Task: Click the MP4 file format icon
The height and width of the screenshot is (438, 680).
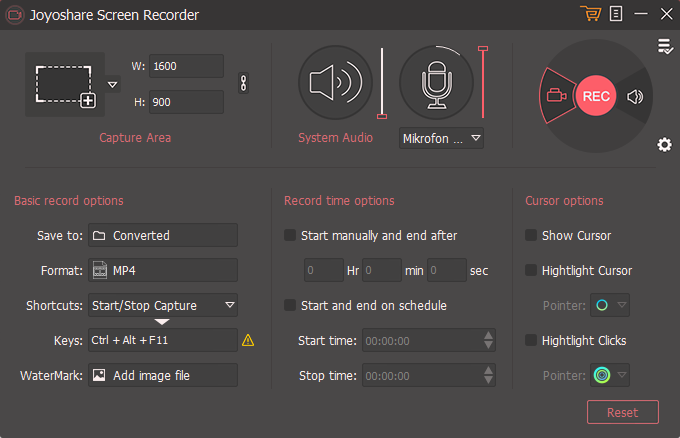Action: 100,270
